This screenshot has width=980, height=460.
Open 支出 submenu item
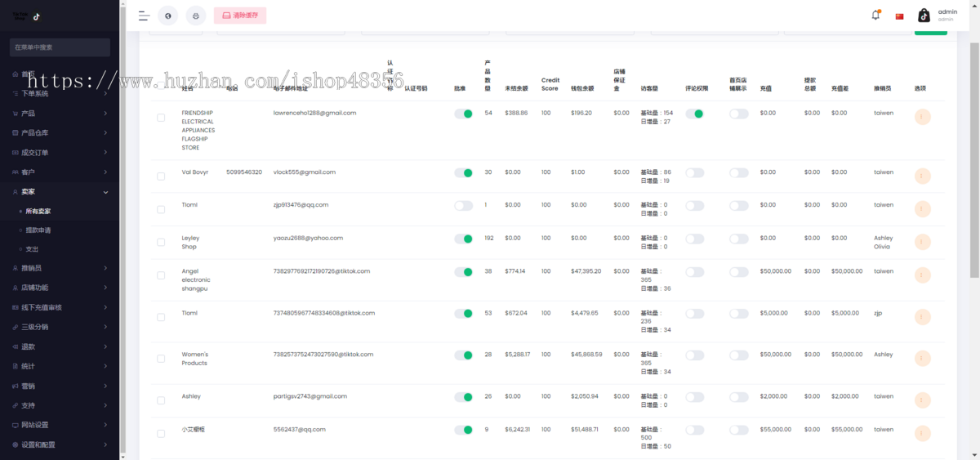[x=32, y=249]
